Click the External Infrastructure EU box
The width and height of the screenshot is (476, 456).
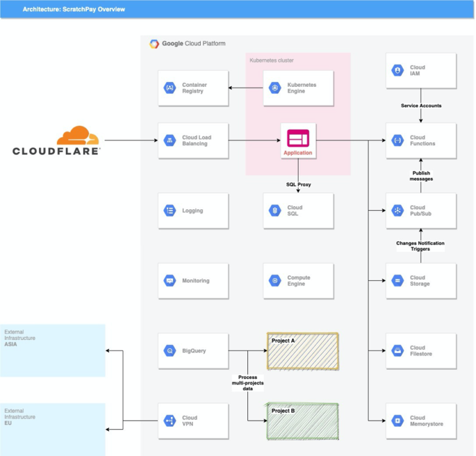[x=53, y=429]
